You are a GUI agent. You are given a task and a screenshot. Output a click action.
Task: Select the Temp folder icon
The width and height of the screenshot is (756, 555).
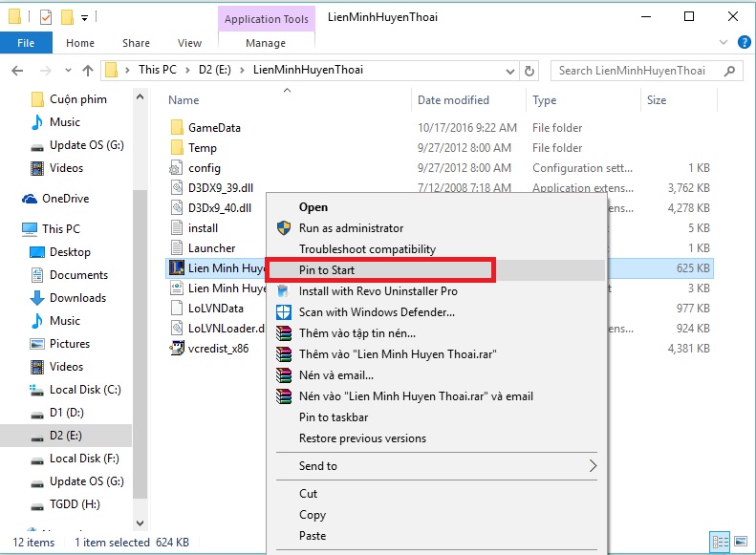(177, 147)
